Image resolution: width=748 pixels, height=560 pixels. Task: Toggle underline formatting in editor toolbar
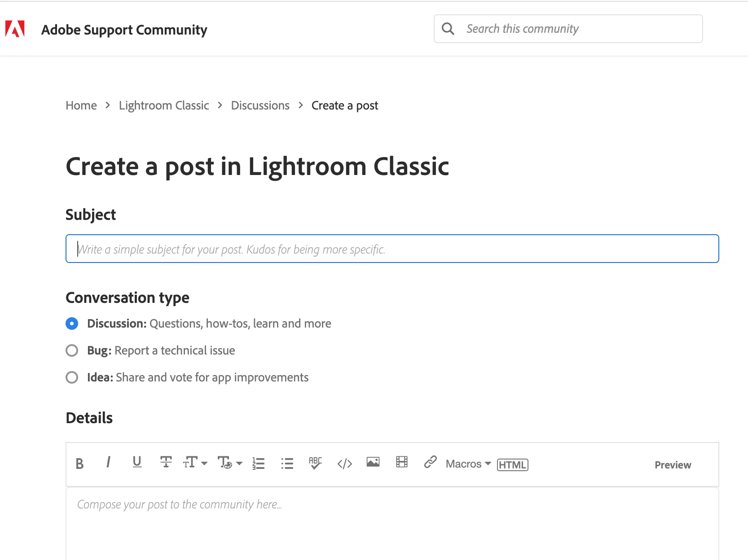point(137,462)
